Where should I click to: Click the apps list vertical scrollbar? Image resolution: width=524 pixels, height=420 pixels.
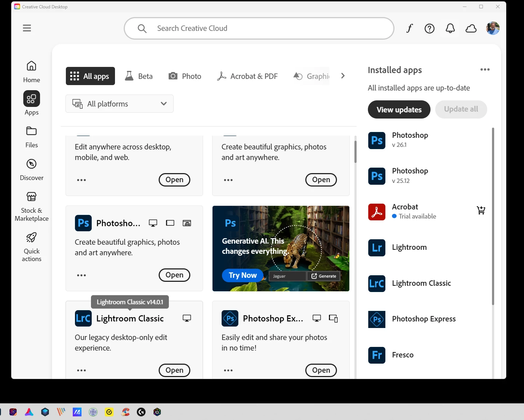coord(356,152)
